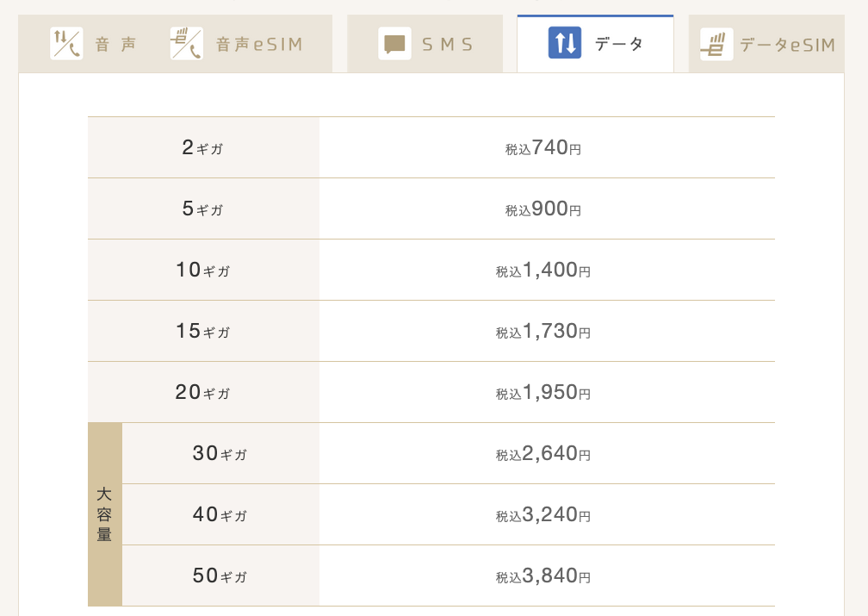The height and width of the screenshot is (616, 868).
Task: Click the 2ギガ plan row
Action: coord(431,147)
